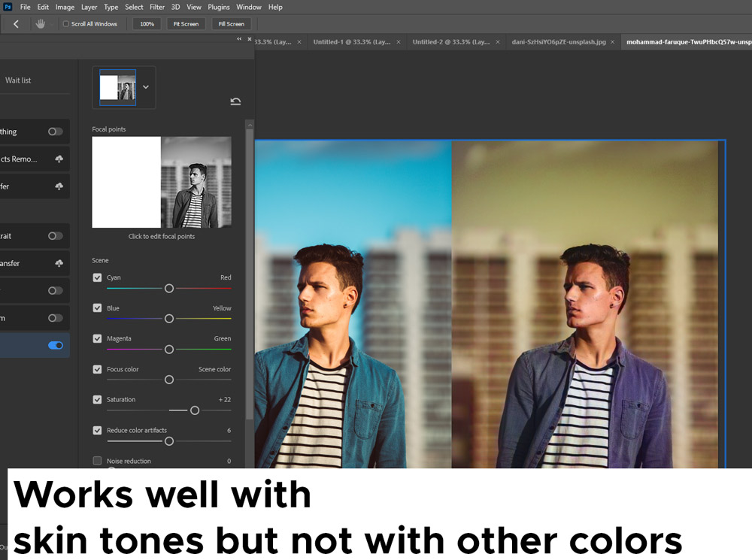Image resolution: width=752 pixels, height=560 pixels.
Task: Click the 100% zoom button
Action: [147, 24]
